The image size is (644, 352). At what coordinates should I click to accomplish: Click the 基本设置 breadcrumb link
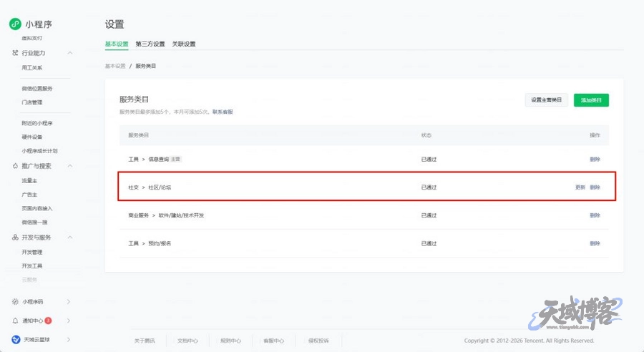(x=115, y=66)
